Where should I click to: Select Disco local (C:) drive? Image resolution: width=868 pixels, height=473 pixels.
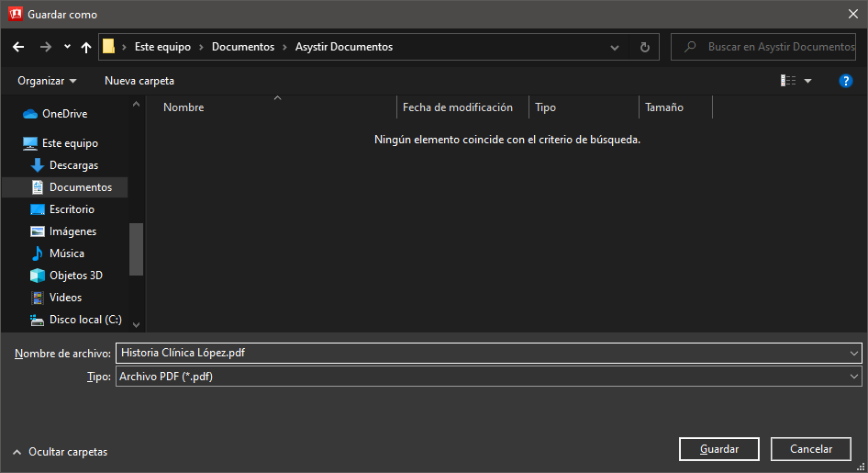pos(84,320)
